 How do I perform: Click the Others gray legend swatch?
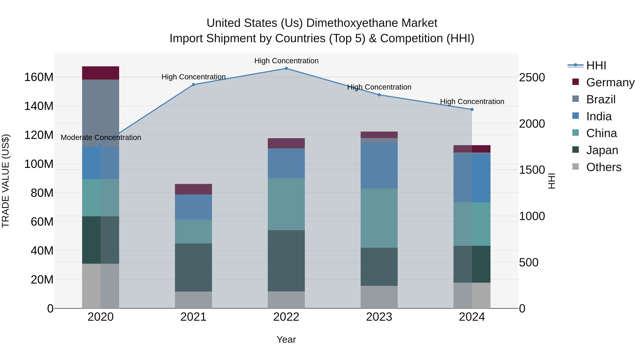[575, 167]
